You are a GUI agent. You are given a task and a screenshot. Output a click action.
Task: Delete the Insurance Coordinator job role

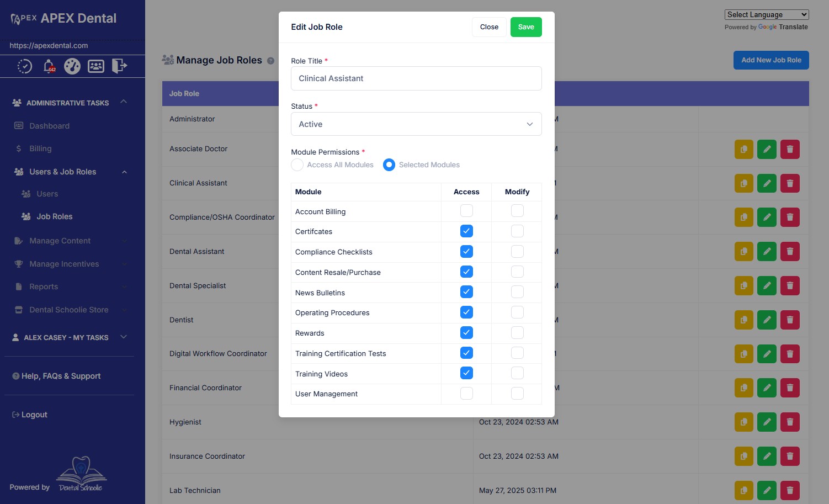point(790,457)
